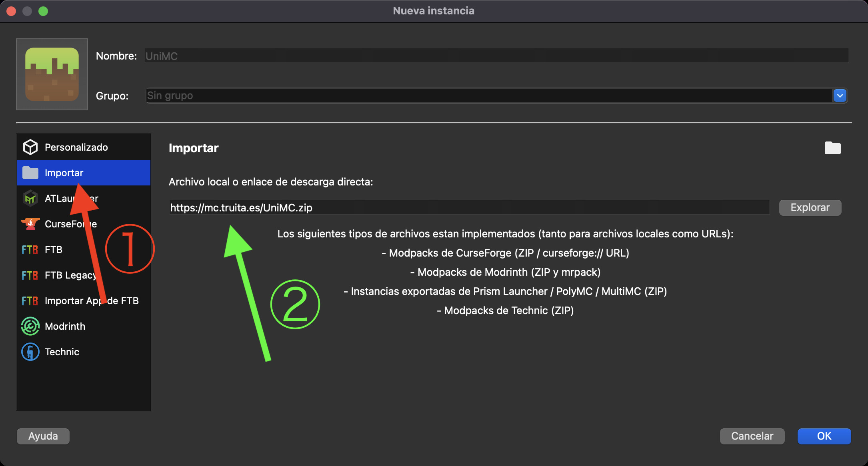Click the Nombre text field

pos(496,56)
